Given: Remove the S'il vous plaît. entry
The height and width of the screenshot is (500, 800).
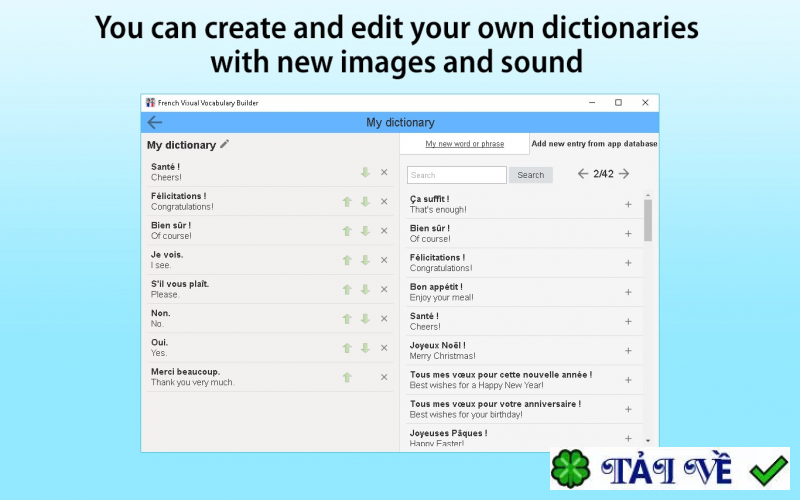Looking at the screenshot, I should point(384,289).
